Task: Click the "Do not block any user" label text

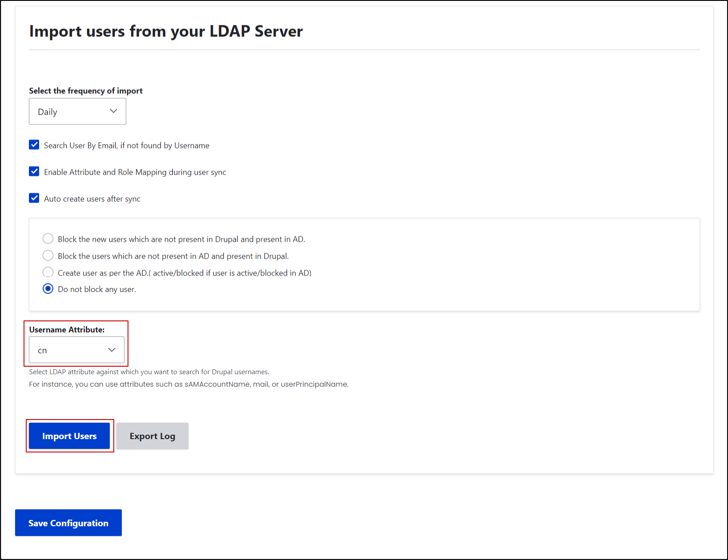Action: point(96,289)
